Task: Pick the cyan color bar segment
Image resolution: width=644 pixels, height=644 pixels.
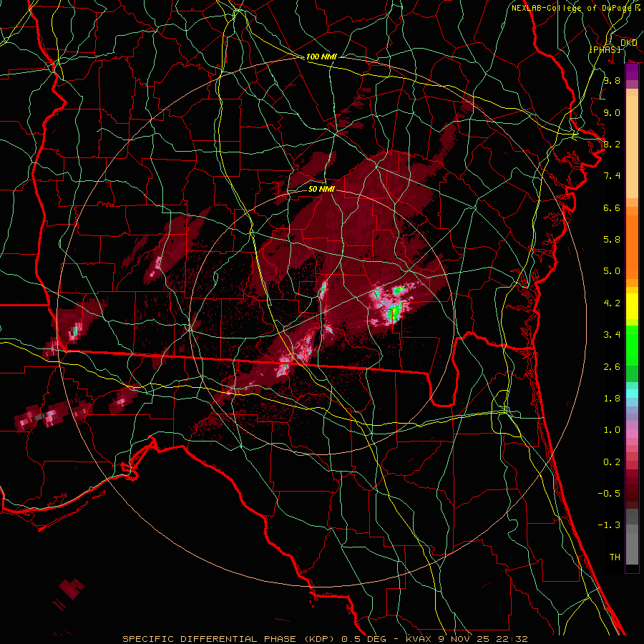Action: click(632, 394)
